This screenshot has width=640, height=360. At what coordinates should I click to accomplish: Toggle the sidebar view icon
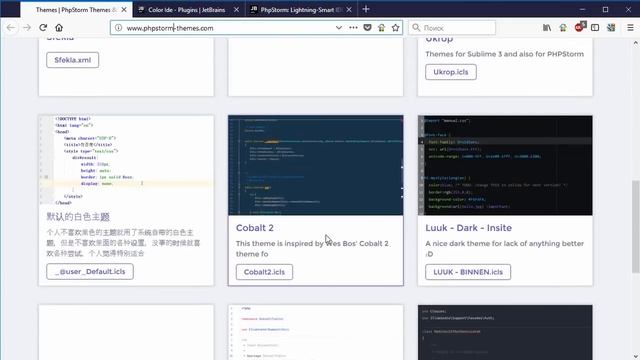click(595, 28)
